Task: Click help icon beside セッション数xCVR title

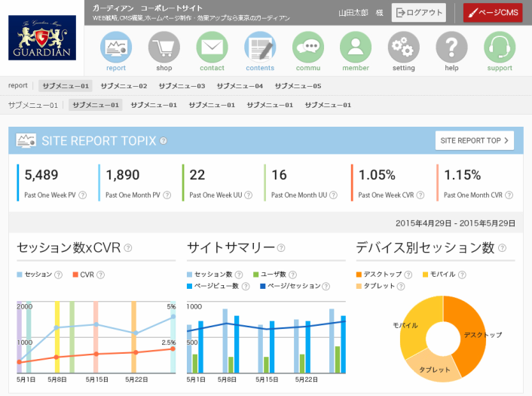Action: [x=128, y=248]
